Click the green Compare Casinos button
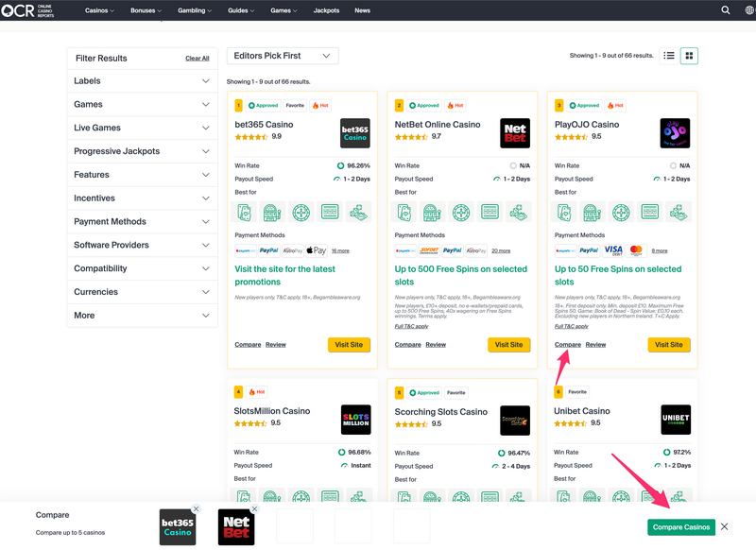The width and height of the screenshot is (756, 550). (681, 526)
